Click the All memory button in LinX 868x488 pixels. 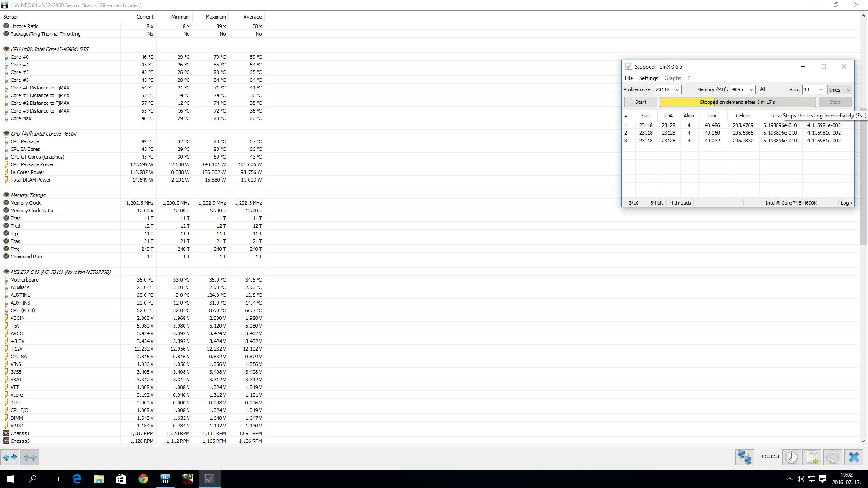763,89
